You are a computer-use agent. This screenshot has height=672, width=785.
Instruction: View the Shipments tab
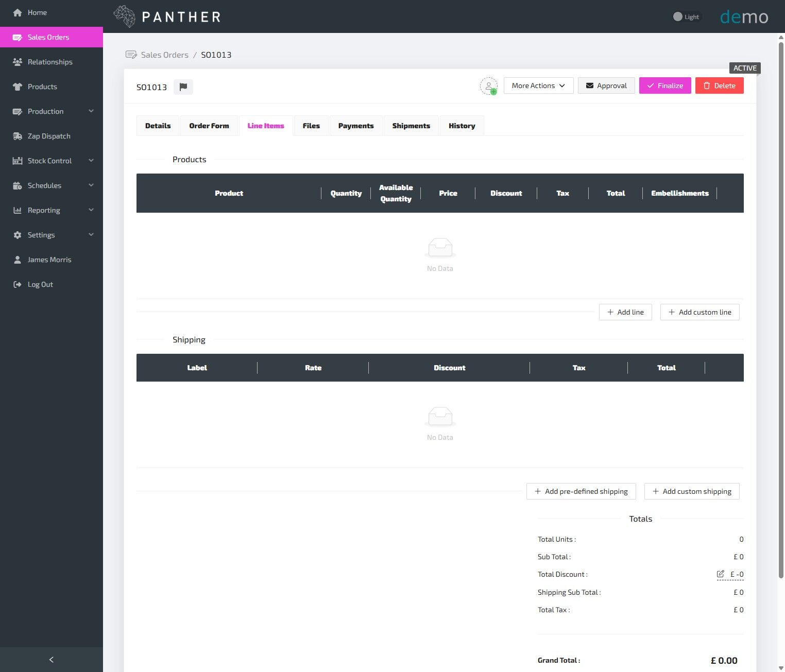pos(411,126)
